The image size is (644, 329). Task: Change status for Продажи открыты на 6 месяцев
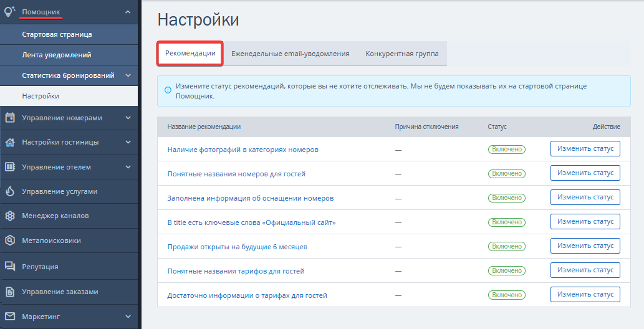pos(585,246)
